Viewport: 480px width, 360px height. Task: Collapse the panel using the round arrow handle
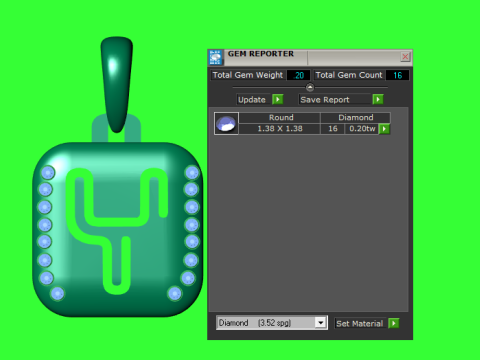coord(310,87)
